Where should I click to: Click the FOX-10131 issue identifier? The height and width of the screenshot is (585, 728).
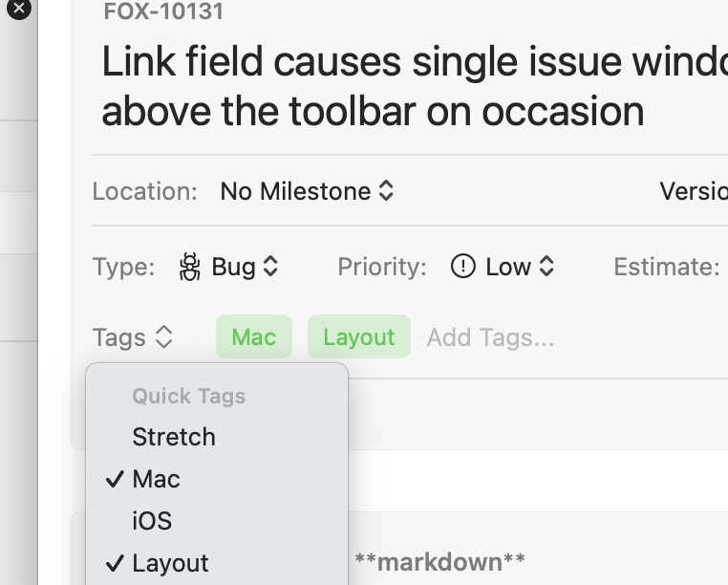tap(163, 13)
